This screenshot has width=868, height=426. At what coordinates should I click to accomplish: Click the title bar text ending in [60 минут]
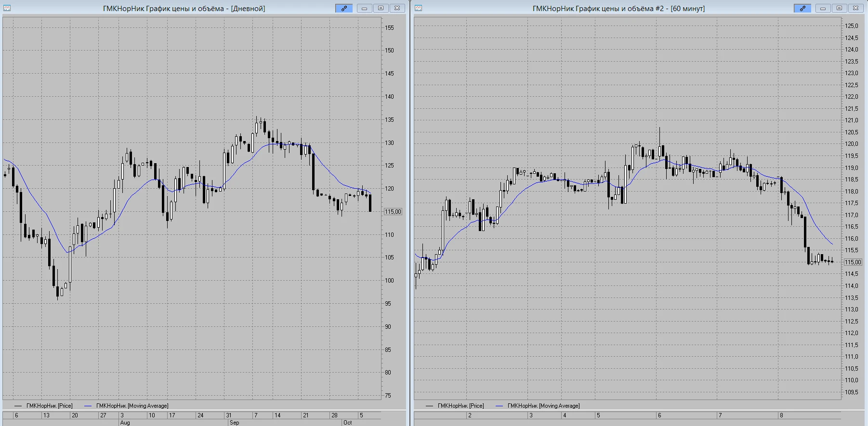point(618,9)
